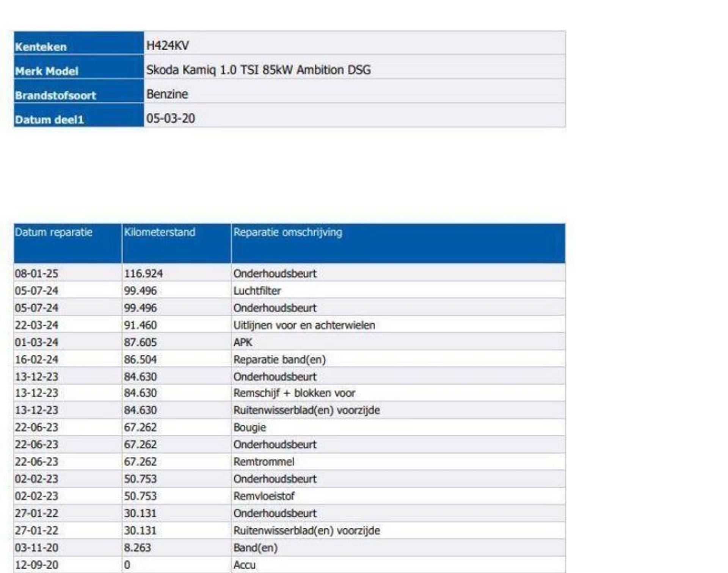Click the Reparatie omschrijving column header
This screenshot has width=728, height=573.
tap(287, 232)
